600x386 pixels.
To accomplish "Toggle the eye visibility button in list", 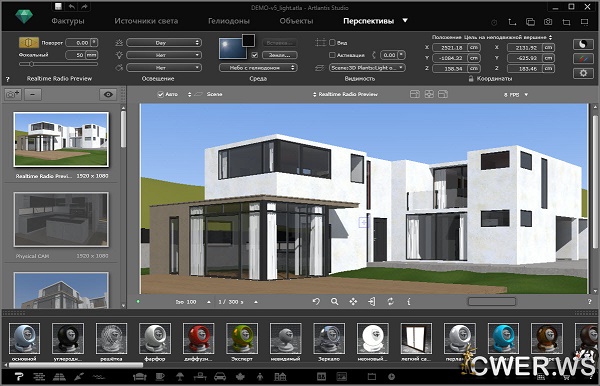I will pyautogui.click(x=108, y=94).
